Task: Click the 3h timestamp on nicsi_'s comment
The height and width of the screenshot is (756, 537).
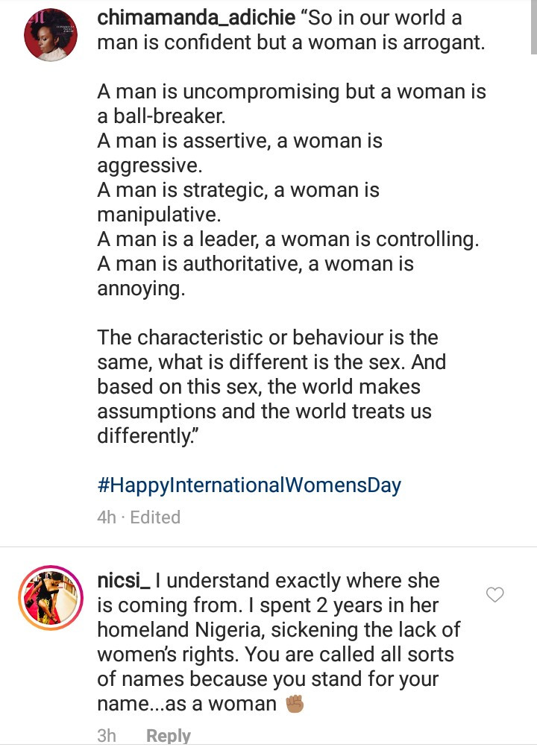Action: (107, 736)
